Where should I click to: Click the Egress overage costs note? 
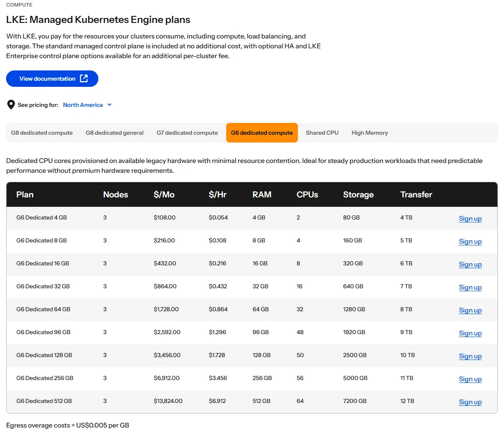pyautogui.click(x=68, y=425)
